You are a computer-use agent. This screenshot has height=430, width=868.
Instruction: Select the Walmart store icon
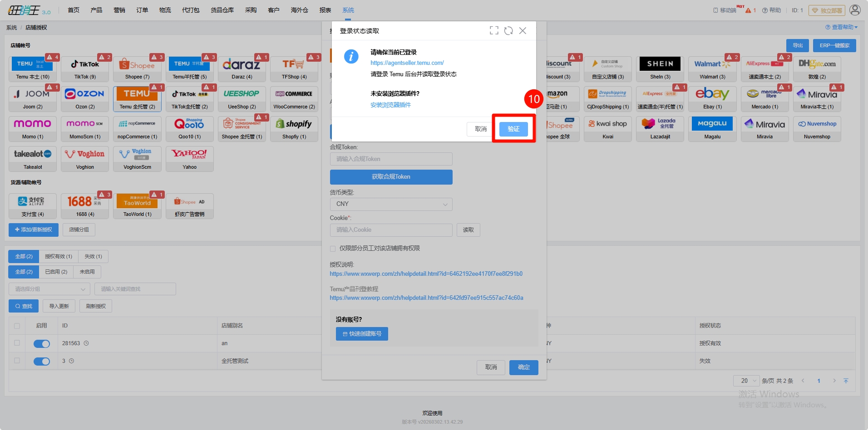[x=712, y=64]
